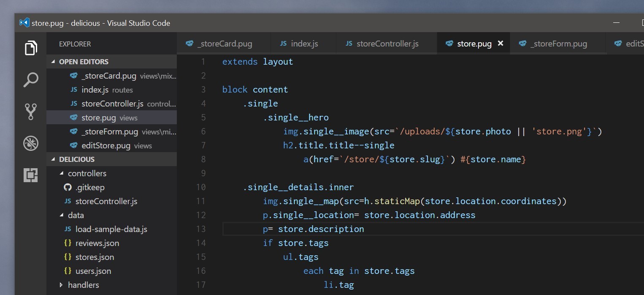Collapse the DELICIOUS project section
Screen dimensions: 644x295
click(53, 159)
